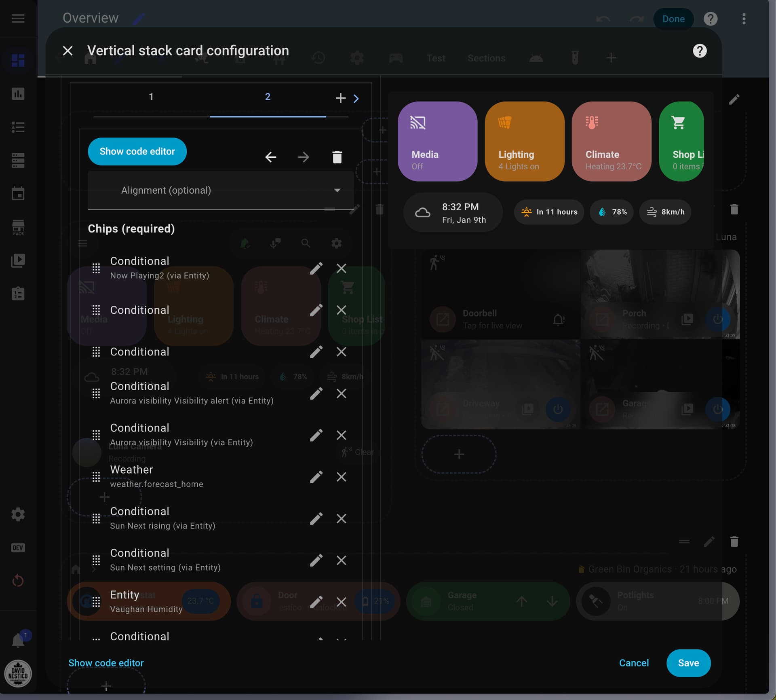This screenshot has height=700, width=776.
Task: Grab the Weather chip drag handle
Action: tap(96, 477)
